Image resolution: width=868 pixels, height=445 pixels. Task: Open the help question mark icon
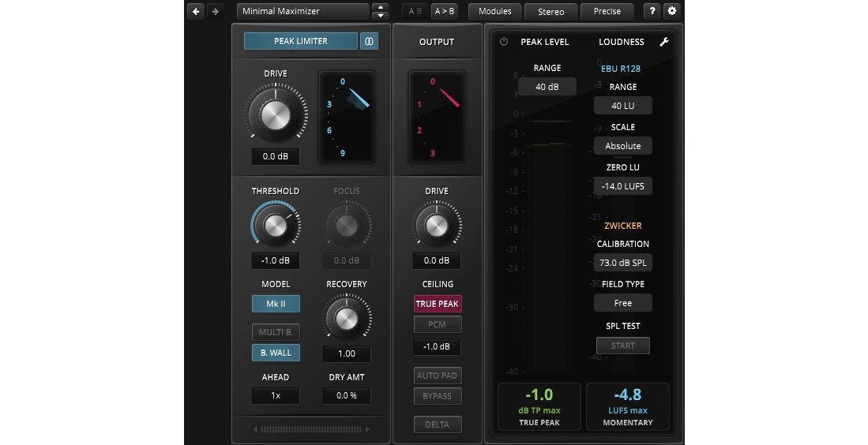coord(652,11)
